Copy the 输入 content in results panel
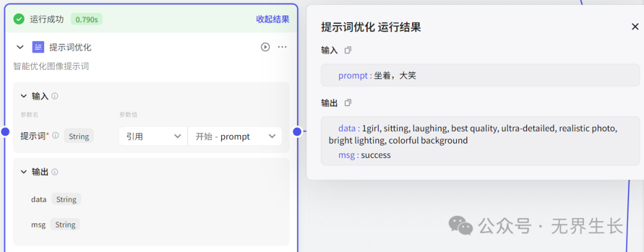This screenshot has width=644, height=252. (x=348, y=51)
